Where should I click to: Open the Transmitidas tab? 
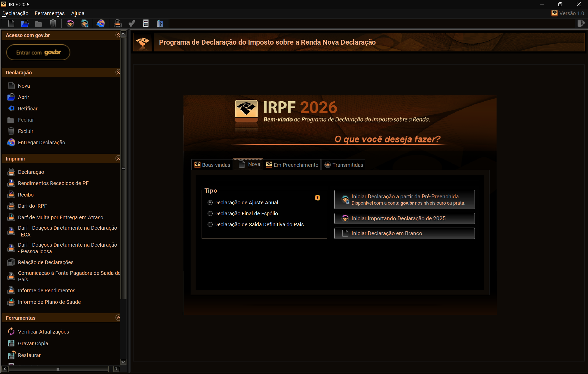pos(343,165)
